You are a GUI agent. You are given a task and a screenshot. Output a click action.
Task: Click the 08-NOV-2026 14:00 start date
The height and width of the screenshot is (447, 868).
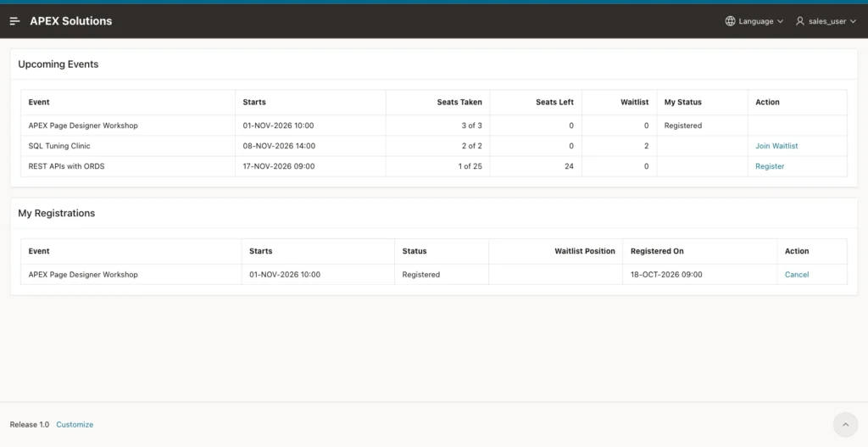click(x=279, y=146)
